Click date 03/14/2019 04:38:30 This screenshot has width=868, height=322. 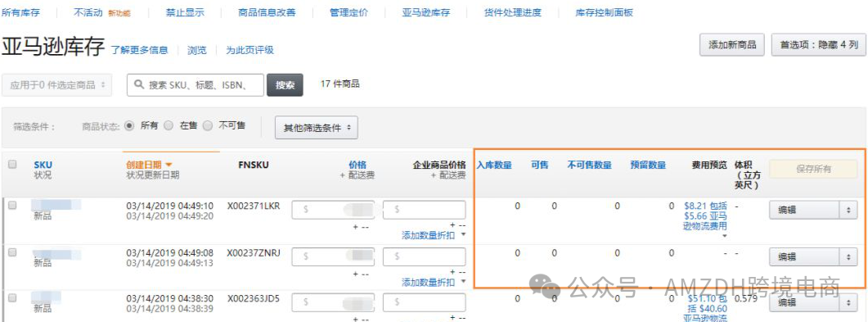click(x=170, y=299)
